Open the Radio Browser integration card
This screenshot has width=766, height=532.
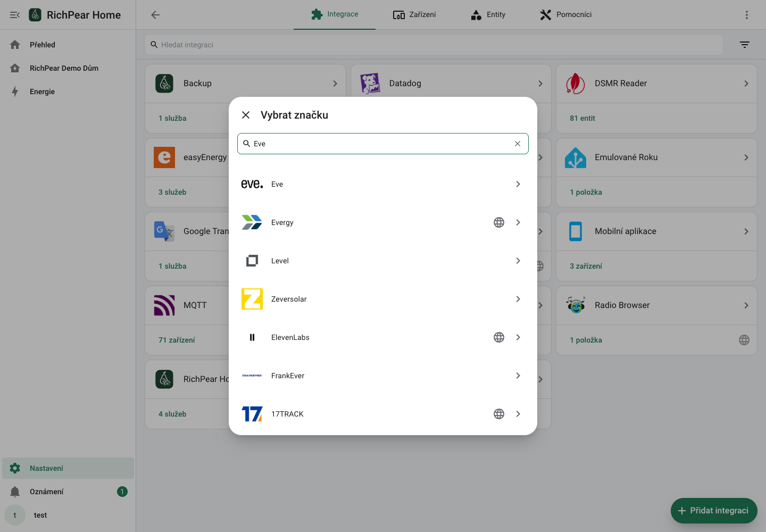pos(656,305)
